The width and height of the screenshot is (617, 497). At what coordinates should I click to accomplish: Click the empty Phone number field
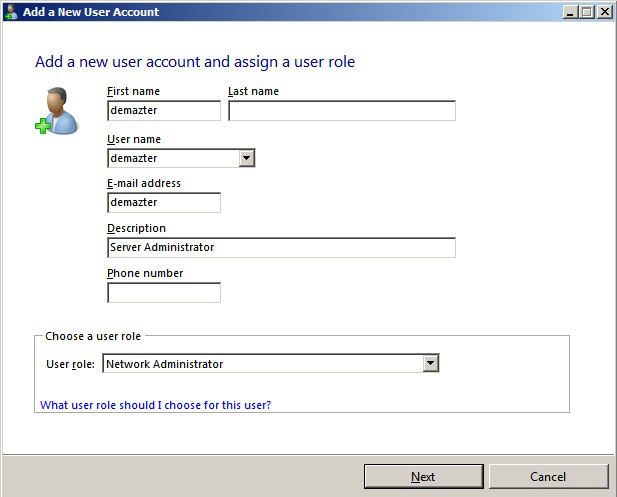pos(163,293)
